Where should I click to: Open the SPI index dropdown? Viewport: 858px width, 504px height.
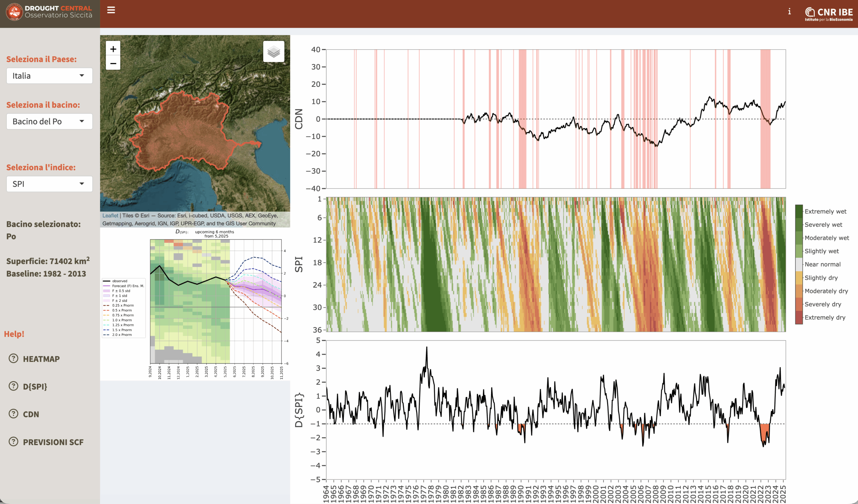(x=49, y=184)
